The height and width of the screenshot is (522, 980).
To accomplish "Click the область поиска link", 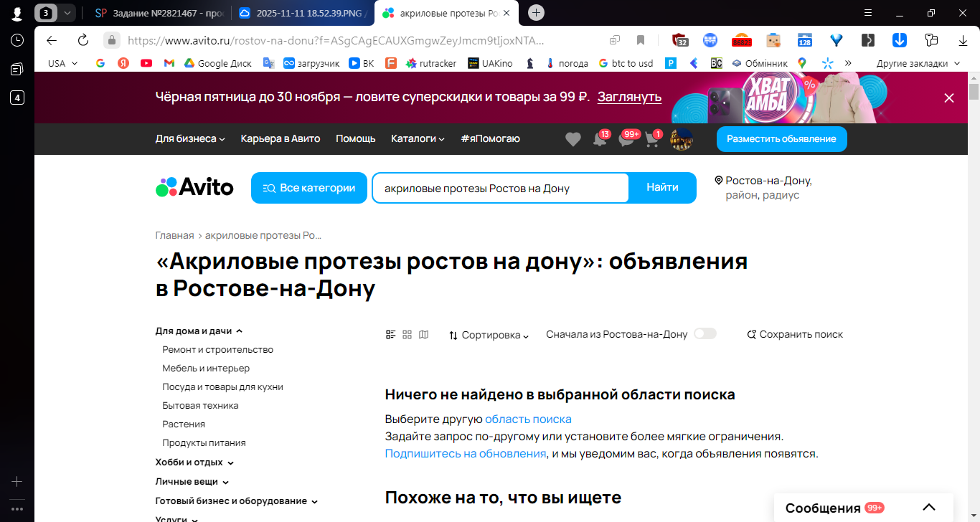I will tap(528, 419).
